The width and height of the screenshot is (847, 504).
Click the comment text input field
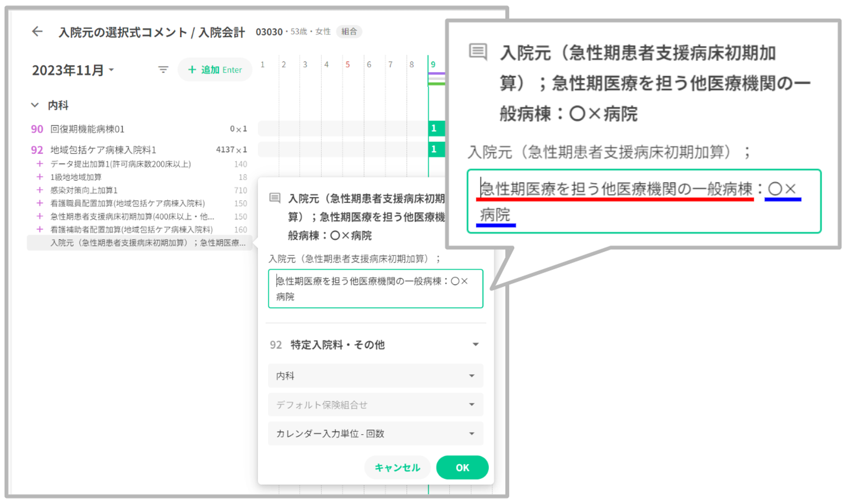coord(375,289)
